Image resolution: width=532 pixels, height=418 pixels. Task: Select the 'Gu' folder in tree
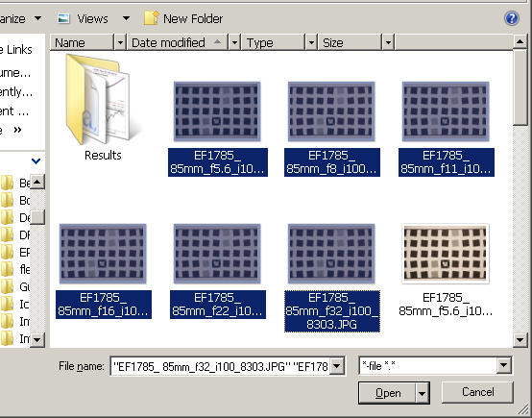(15, 286)
